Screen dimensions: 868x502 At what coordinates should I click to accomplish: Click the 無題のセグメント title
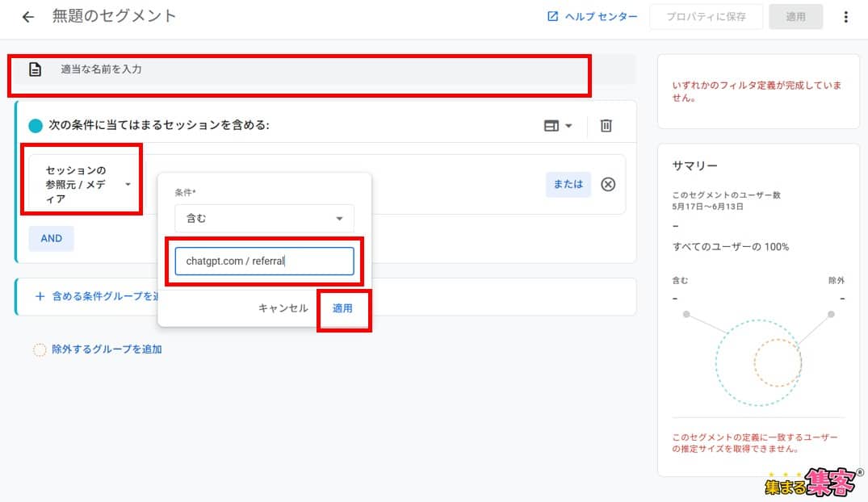pyautogui.click(x=114, y=16)
